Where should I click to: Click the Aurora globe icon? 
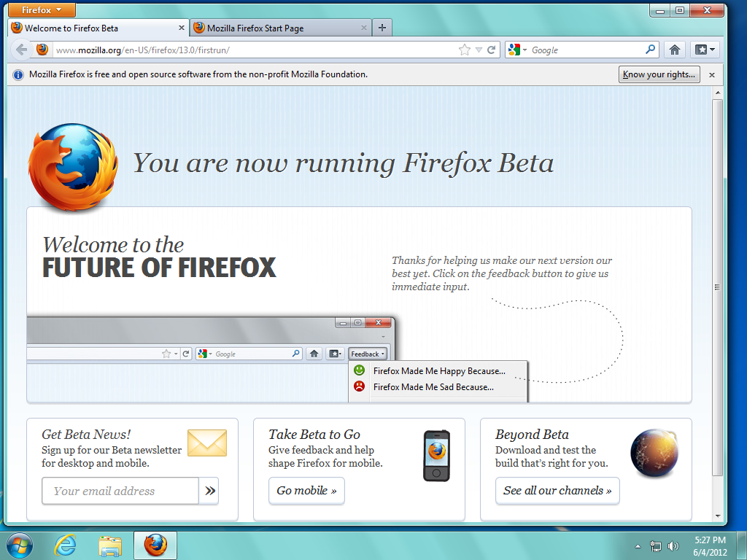(x=654, y=453)
